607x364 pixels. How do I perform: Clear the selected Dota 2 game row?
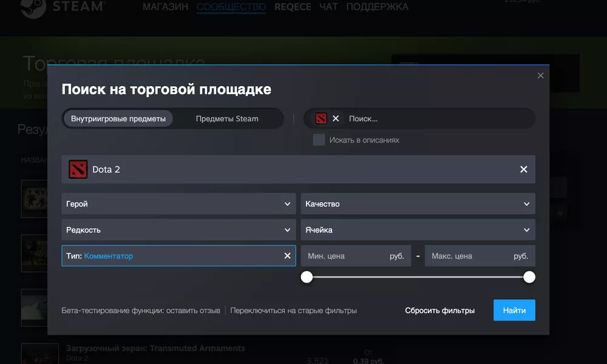(523, 169)
